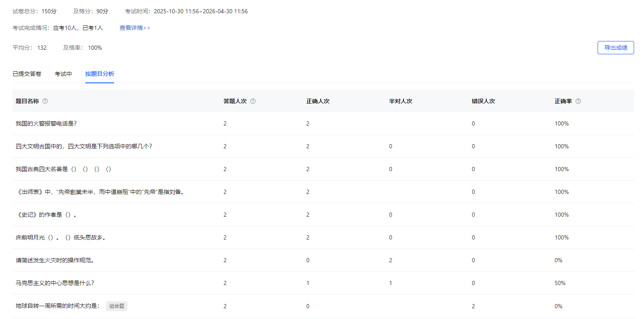This screenshot has width=644, height=319.
Task: Click the 错误人次 column header
Action: click(x=483, y=101)
